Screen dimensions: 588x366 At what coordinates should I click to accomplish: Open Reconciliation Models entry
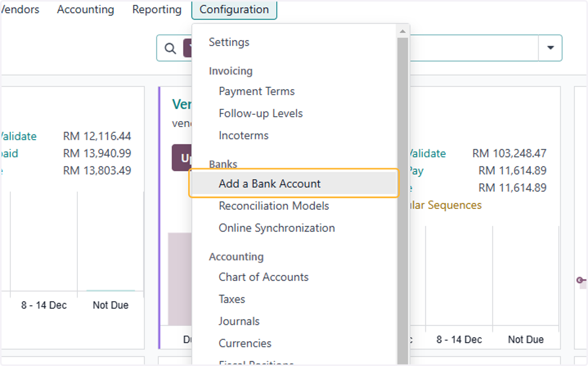(x=274, y=206)
